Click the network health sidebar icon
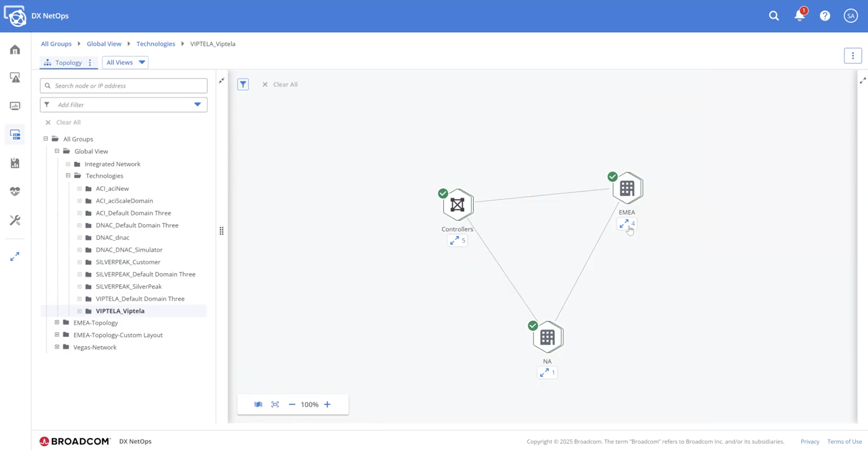This screenshot has height=450, width=868. tap(14, 191)
